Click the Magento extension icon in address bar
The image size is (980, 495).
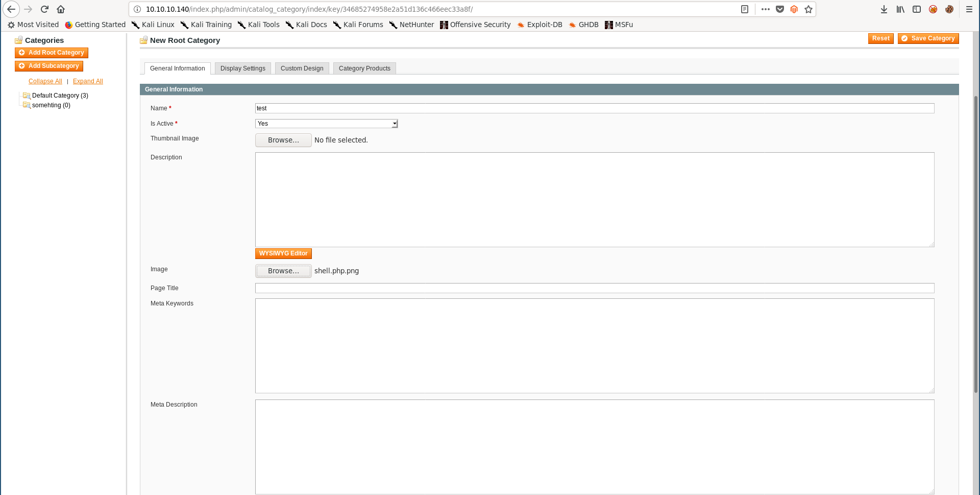794,9
